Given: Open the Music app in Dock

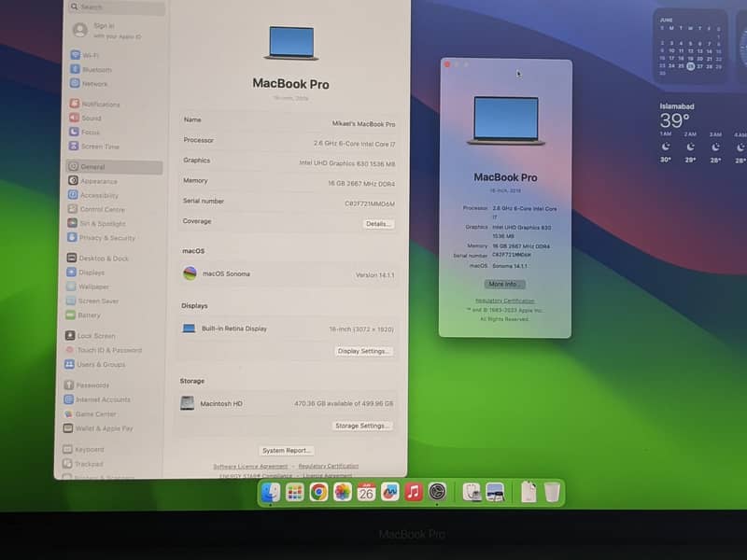Looking at the screenshot, I should (414, 492).
